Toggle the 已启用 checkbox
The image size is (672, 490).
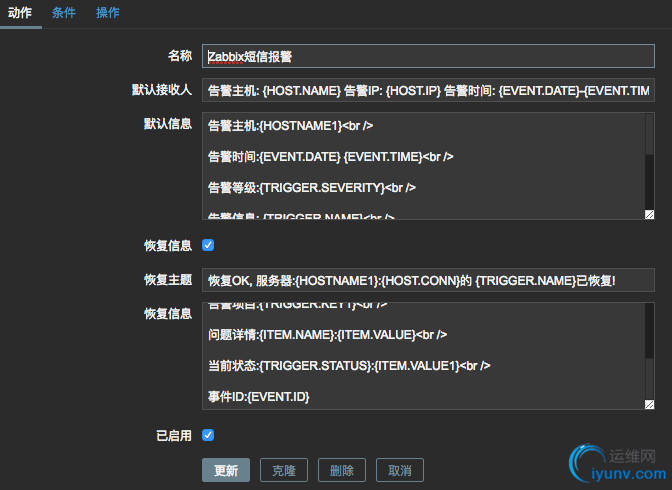(208, 435)
